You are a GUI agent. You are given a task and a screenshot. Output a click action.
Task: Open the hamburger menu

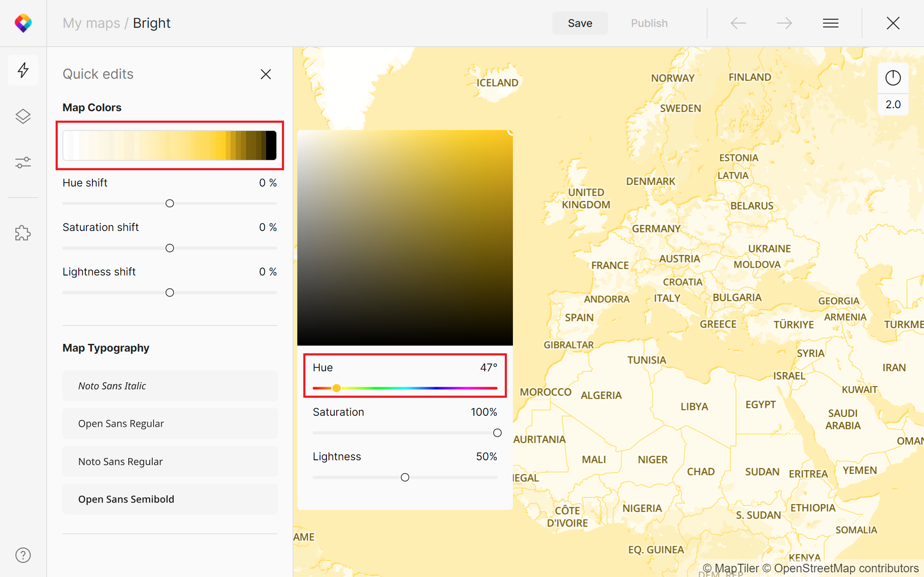830,23
